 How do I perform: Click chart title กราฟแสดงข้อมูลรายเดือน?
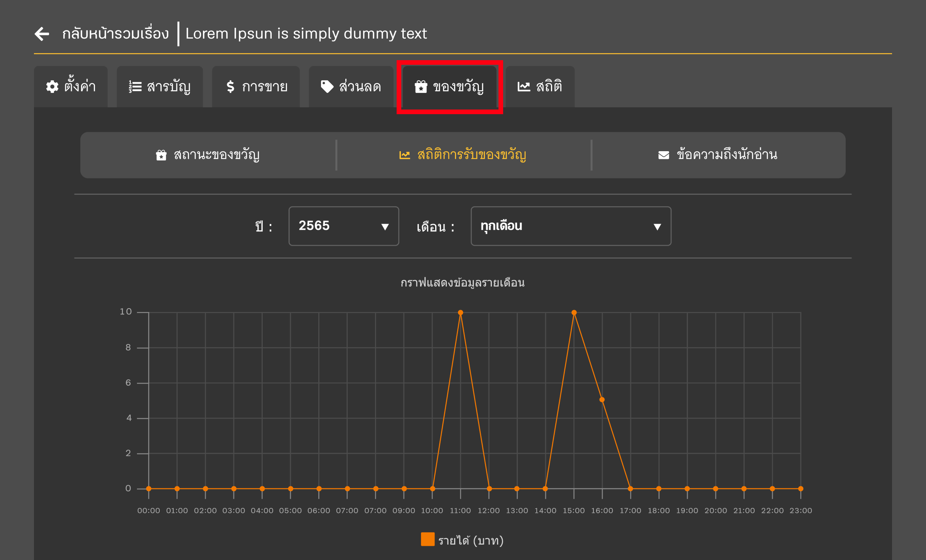point(463,283)
